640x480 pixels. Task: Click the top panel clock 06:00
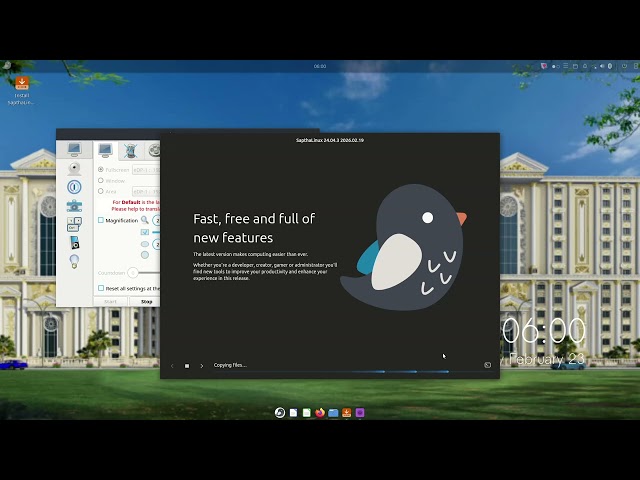(x=320, y=66)
